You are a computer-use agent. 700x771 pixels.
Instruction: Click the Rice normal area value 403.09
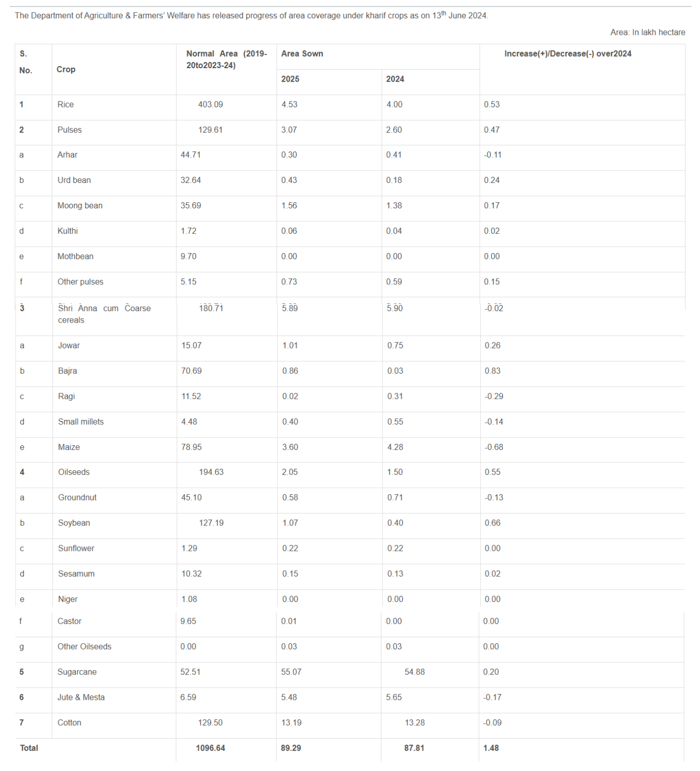pyautogui.click(x=210, y=104)
